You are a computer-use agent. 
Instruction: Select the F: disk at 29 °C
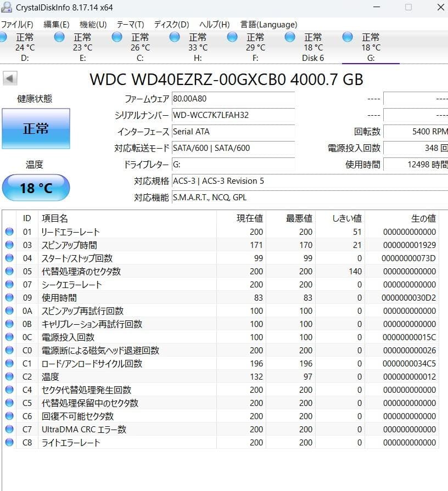[x=255, y=47]
